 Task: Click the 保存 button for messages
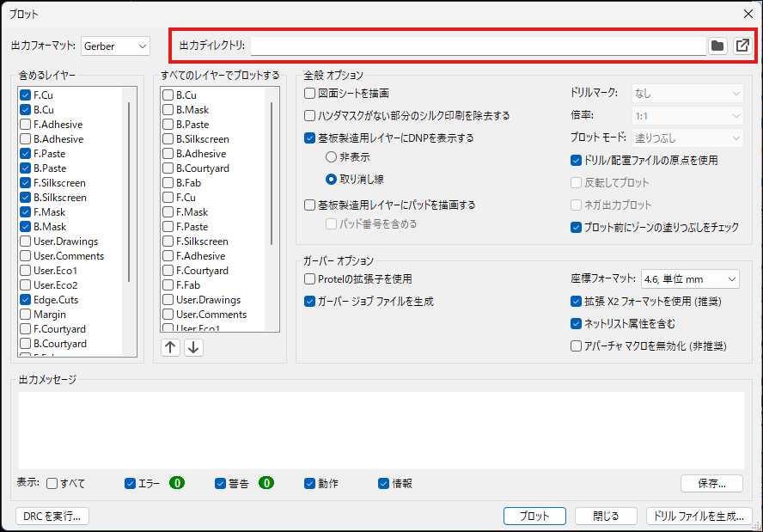[711, 483]
